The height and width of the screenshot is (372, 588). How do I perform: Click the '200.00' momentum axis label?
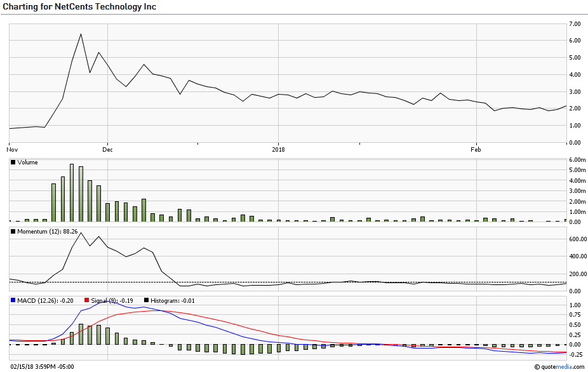pos(578,274)
